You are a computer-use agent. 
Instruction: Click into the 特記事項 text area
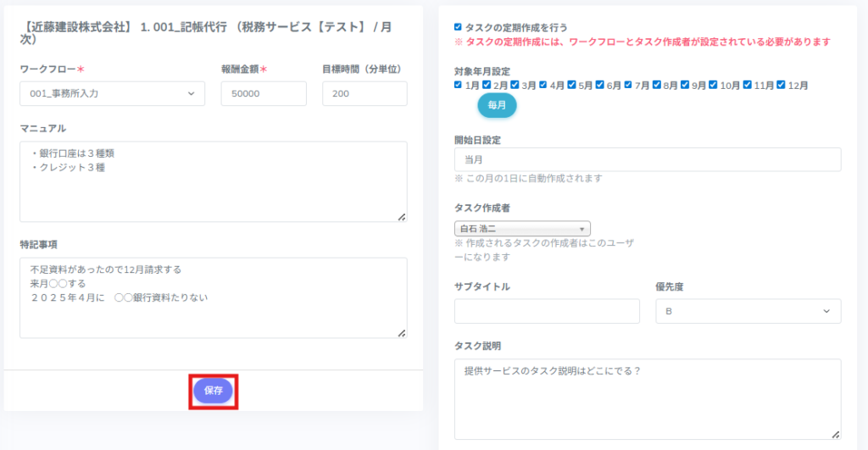[x=213, y=297]
